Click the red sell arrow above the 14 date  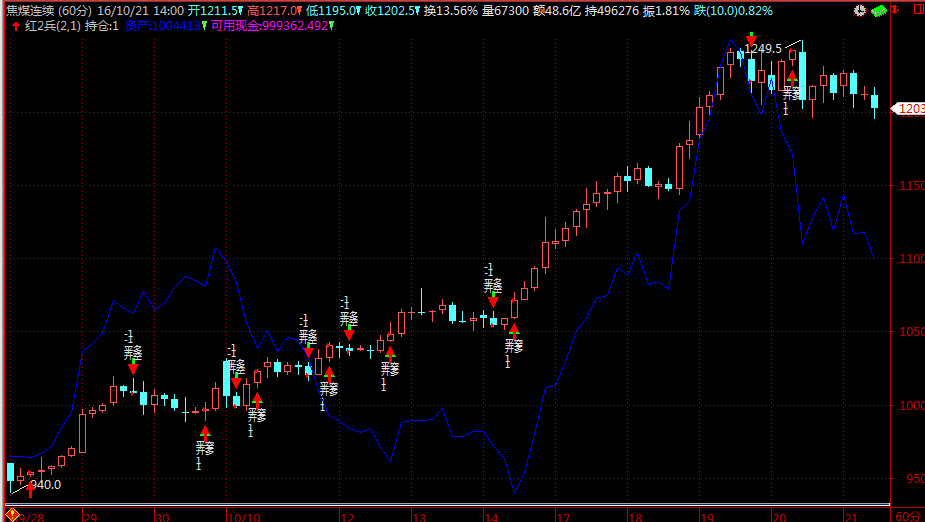tap(493, 300)
